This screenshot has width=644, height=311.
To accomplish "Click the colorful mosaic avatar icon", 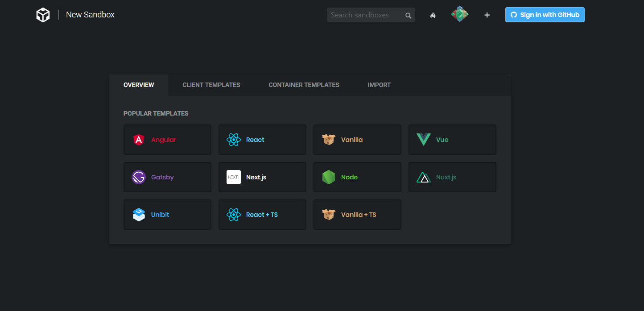I will (x=460, y=14).
